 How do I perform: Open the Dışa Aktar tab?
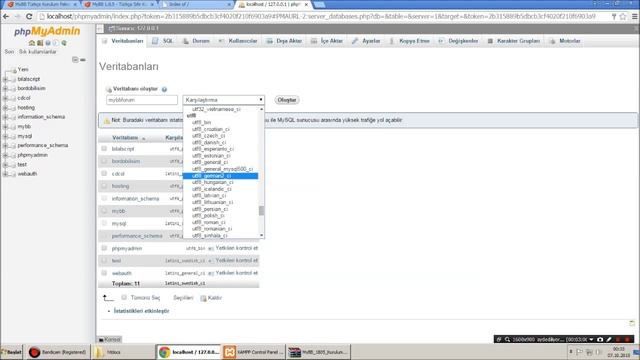284,41
